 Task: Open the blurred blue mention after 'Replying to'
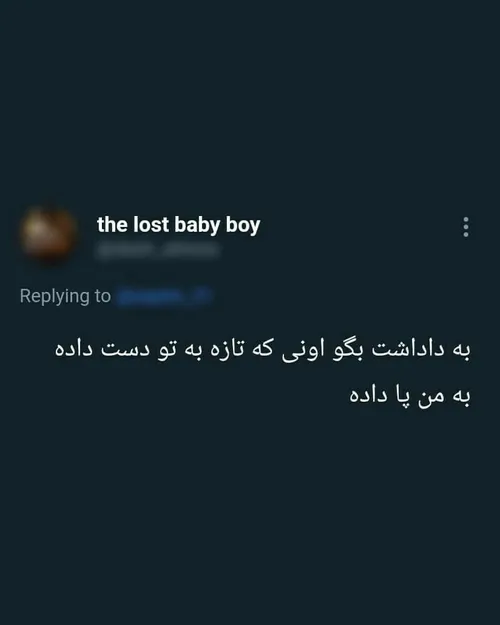pos(164,296)
